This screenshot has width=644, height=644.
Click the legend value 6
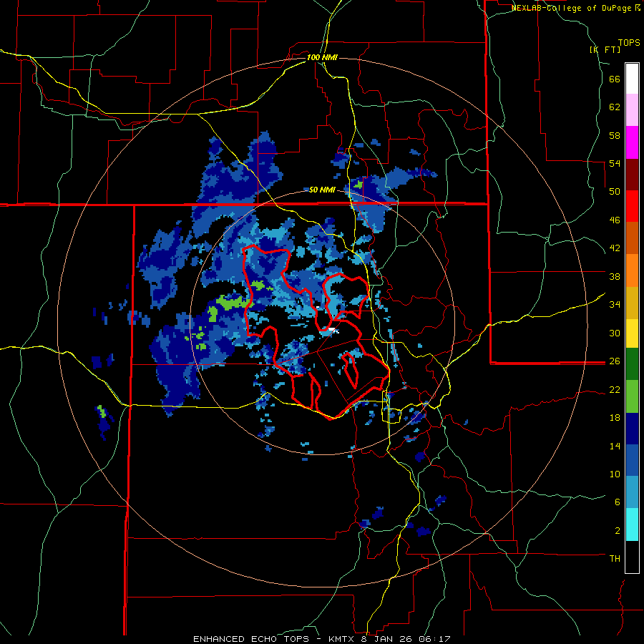tap(618, 502)
